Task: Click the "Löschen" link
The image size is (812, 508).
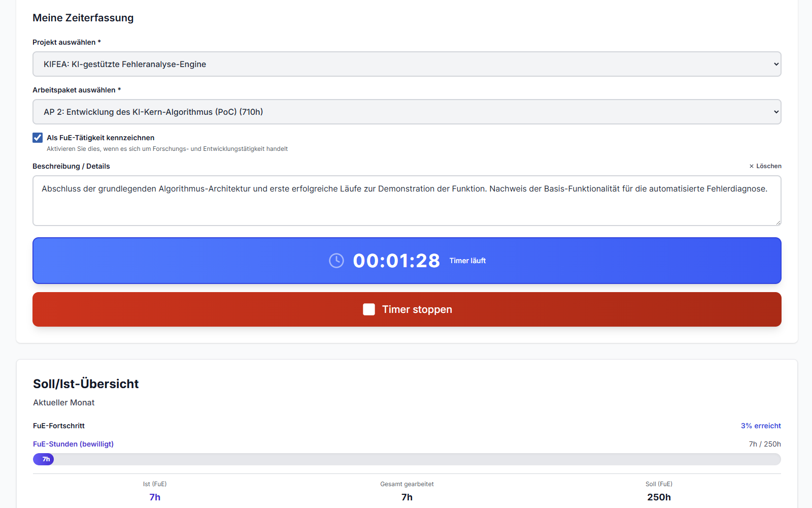Action: (x=769, y=166)
